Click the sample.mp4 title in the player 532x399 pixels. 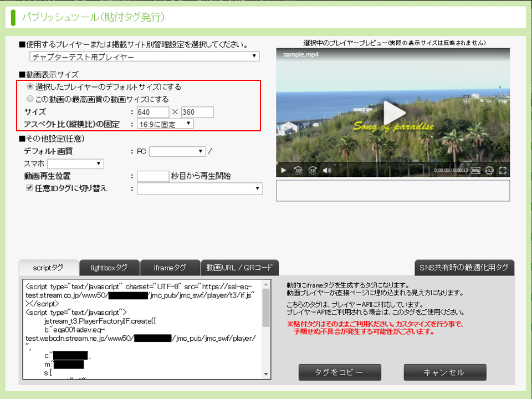tap(301, 55)
